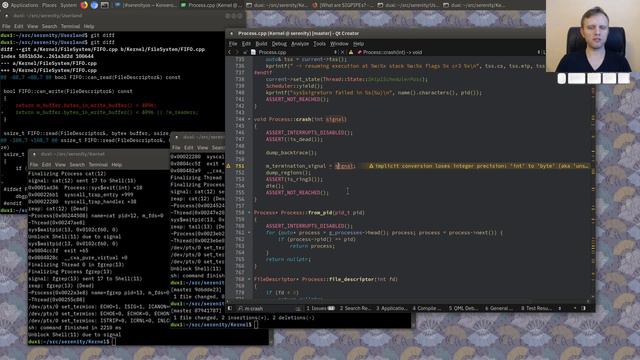This screenshot has width=640, height=360.
Task: Go back in Qt Creator editor history
Action: [x=229, y=52]
